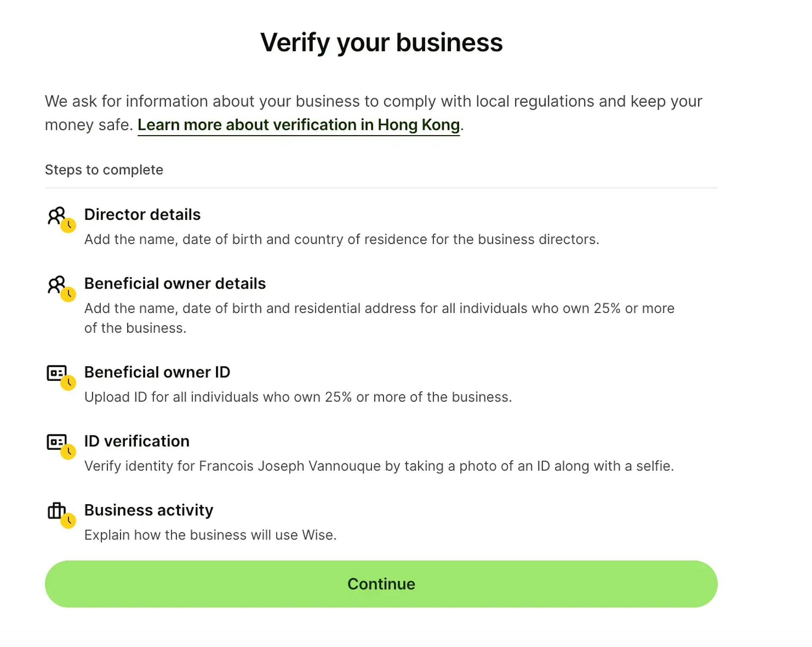Open Learn more about verification in Hong Kong
This screenshot has height=647, width=812.
coord(298,125)
